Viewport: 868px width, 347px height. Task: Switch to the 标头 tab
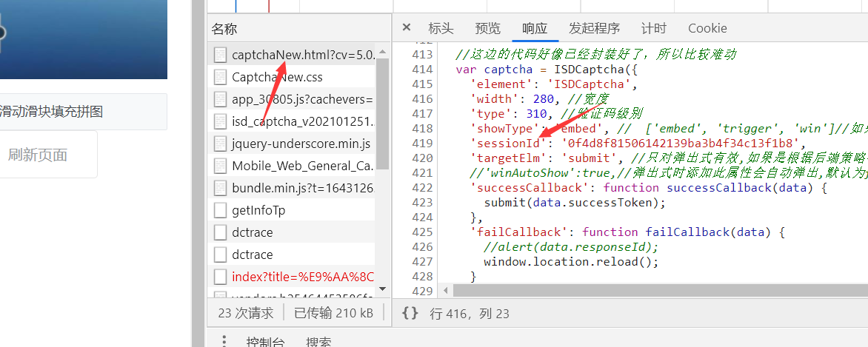(441, 28)
